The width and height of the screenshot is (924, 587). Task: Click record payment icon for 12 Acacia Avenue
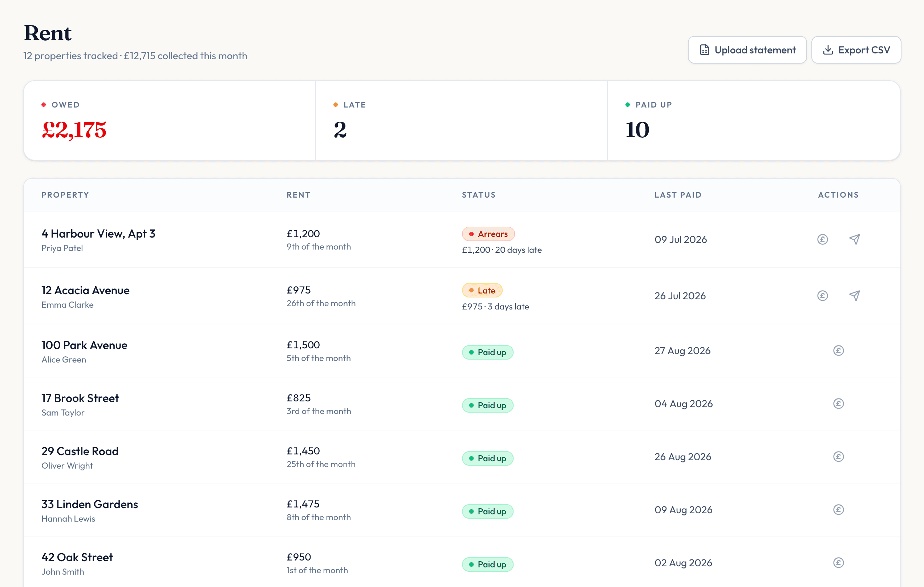point(822,296)
